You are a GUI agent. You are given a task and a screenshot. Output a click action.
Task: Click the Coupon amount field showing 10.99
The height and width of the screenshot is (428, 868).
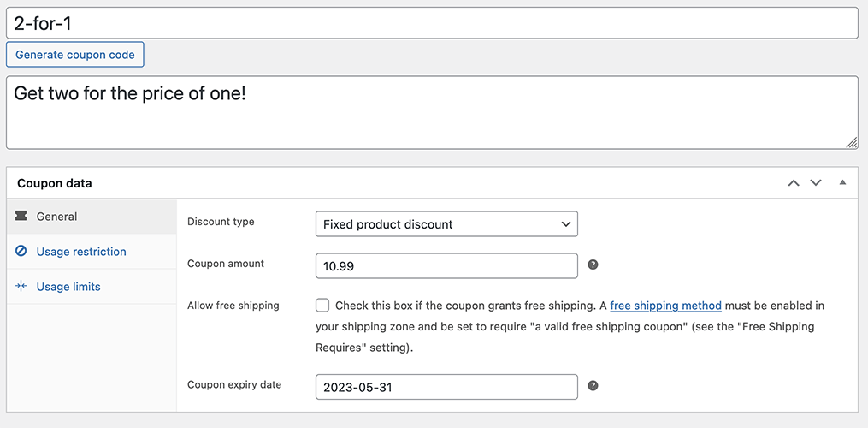coord(446,266)
